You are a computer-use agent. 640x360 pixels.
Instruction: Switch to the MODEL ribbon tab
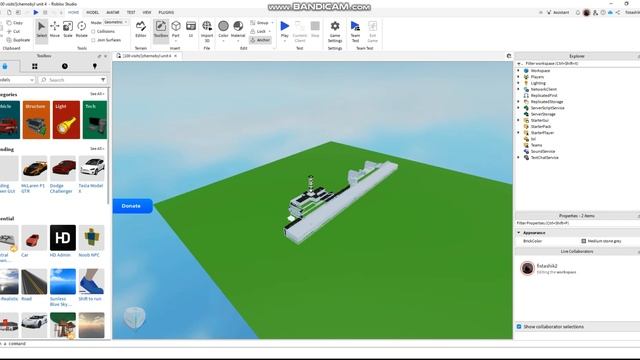pyautogui.click(x=93, y=13)
